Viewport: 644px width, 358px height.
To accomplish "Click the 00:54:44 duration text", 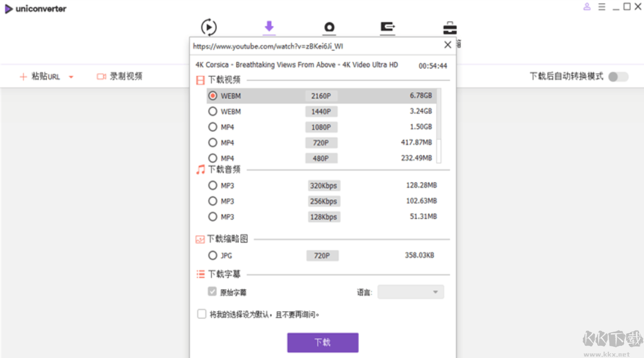I will click(433, 66).
